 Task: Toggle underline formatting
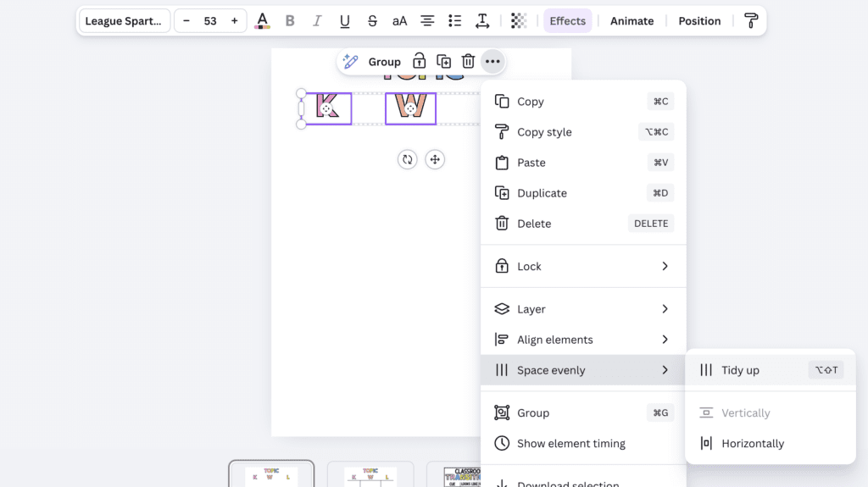coord(344,21)
